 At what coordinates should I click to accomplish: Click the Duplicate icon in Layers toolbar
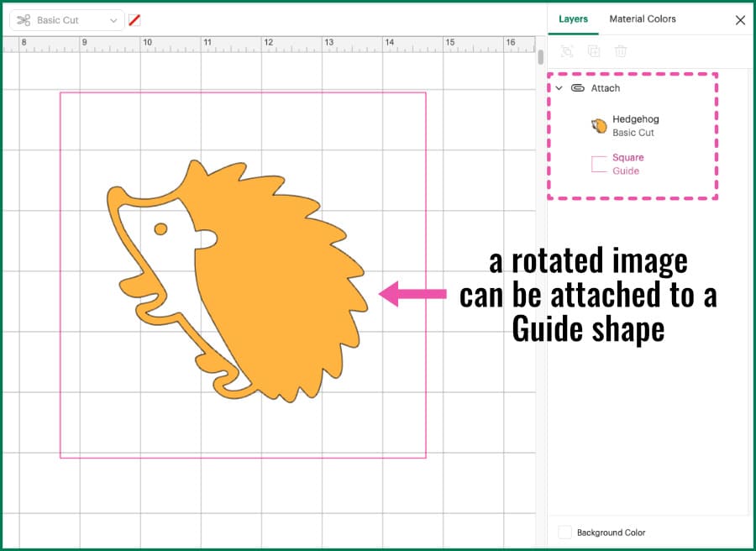594,50
